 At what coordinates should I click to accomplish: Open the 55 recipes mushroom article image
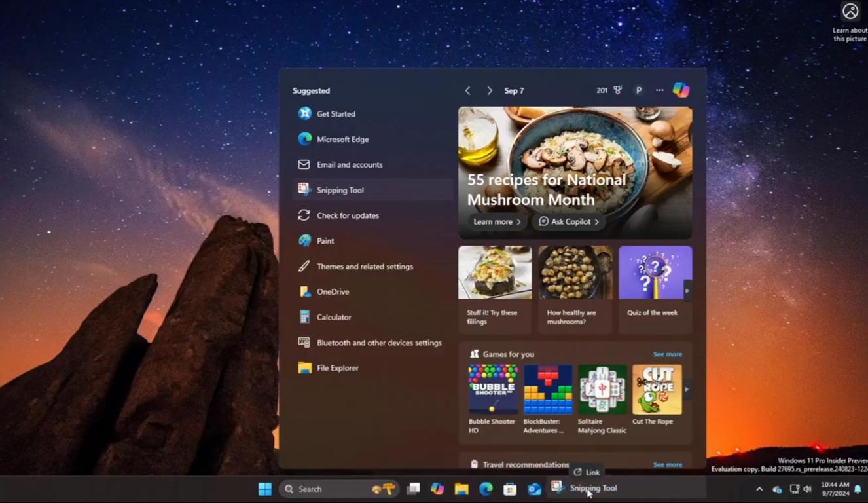click(x=575, y=173)
